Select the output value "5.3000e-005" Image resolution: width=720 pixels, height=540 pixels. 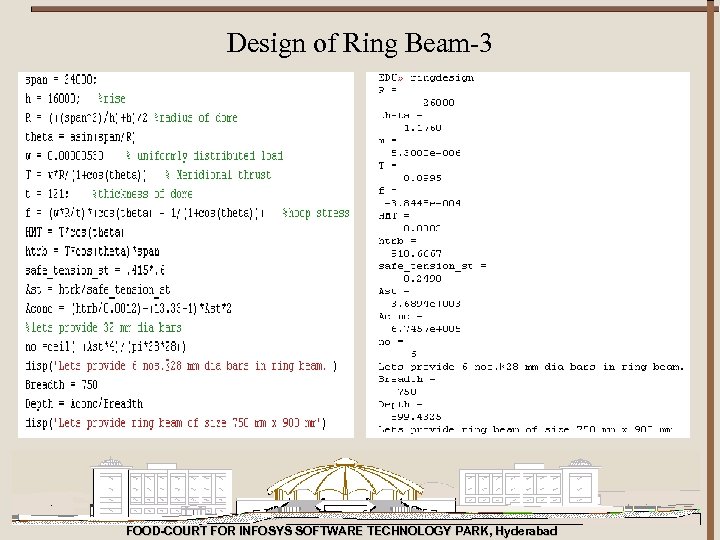(x=426, y=152)
